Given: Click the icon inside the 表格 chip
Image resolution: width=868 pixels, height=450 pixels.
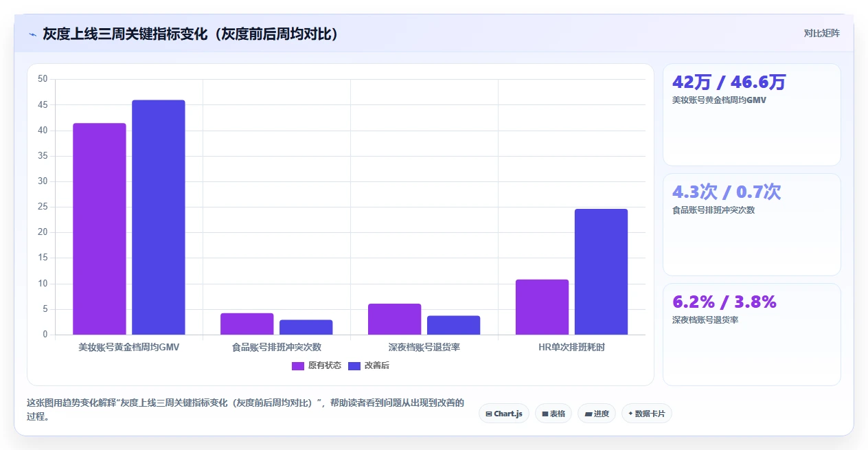Looking at the screenshot, I should click(545, 414).
